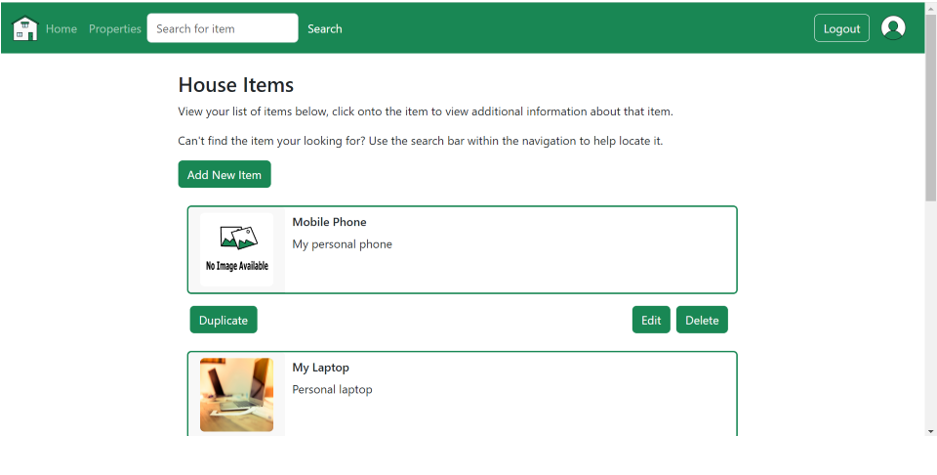Edit the Mobile Phone item
The width and height of the screenshot is (937, 475).
click(651, 320)
